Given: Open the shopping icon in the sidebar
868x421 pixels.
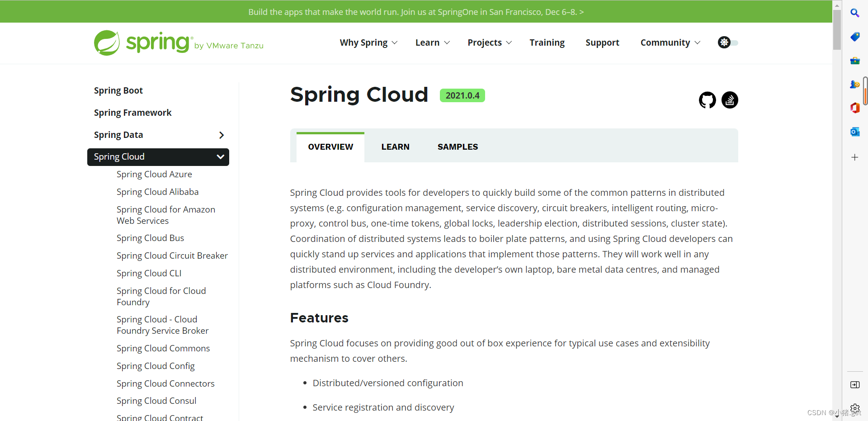Looking at the screenshot, I should (855, 37).
